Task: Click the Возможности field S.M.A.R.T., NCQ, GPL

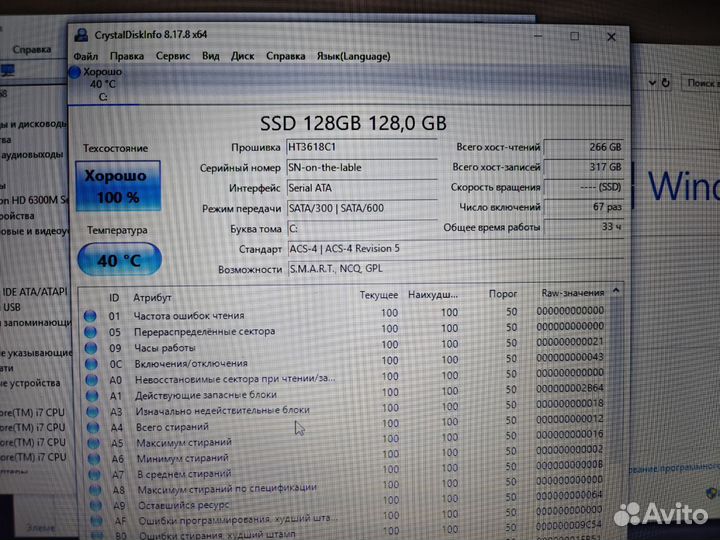Action: point(455,269)
